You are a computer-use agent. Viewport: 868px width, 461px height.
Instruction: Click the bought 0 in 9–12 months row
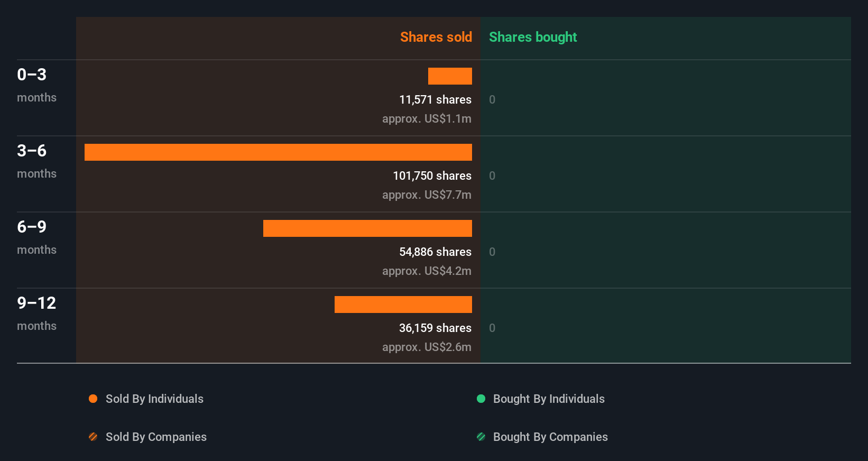point(492,328)
